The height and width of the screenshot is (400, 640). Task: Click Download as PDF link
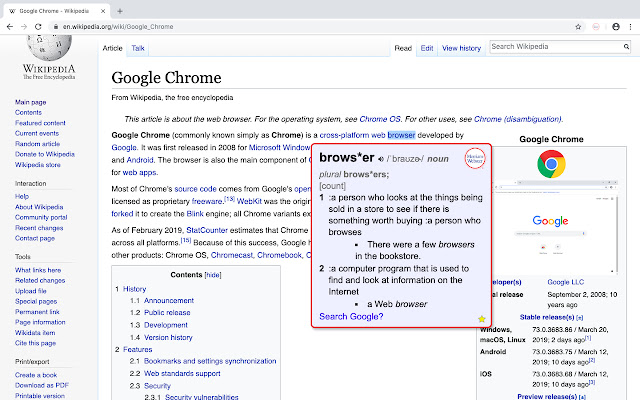pyautogui.click(x=42, y=385)
